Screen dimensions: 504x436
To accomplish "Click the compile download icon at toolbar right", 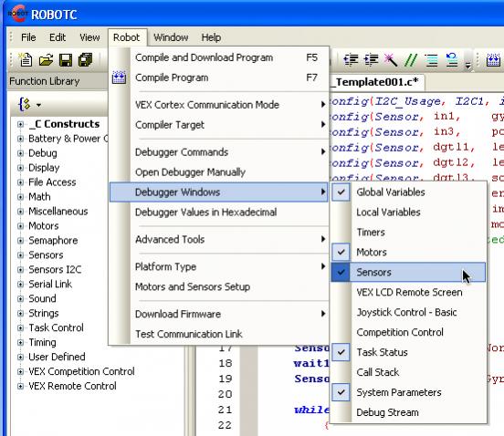I will click(493, 59).
